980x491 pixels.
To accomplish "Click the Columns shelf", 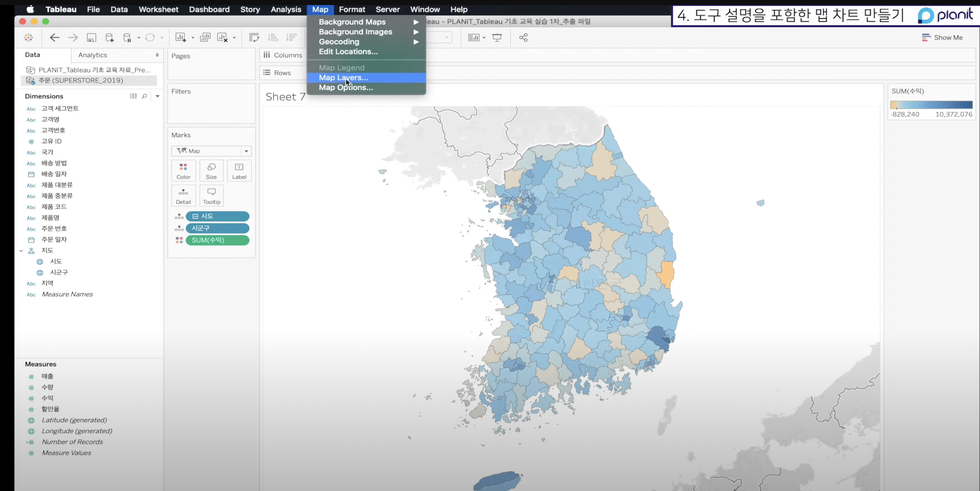I will tap(617, 55).
